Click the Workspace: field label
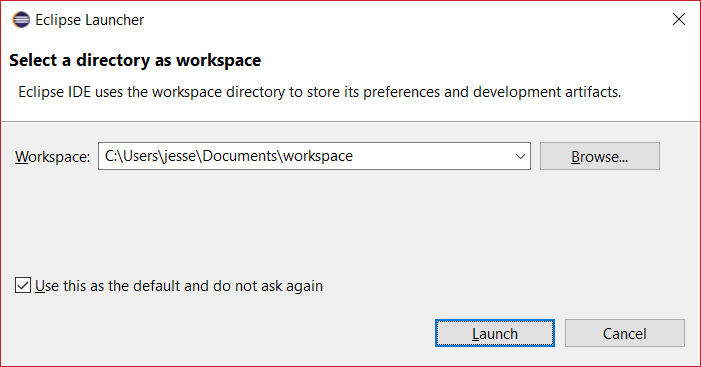This screenshot has width=701, height=367. (x=52, y=157)
